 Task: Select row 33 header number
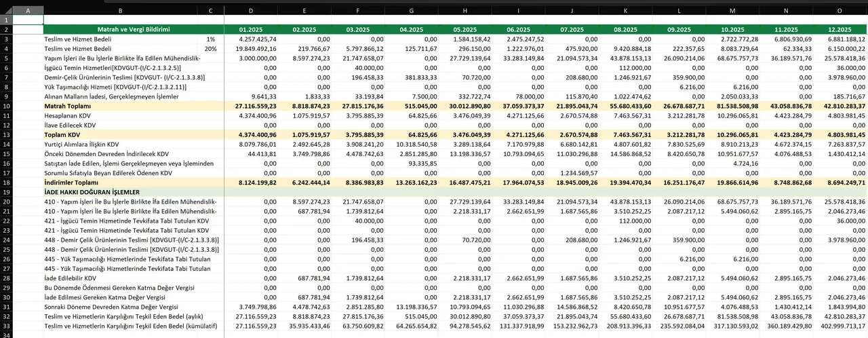coord(6,326)
